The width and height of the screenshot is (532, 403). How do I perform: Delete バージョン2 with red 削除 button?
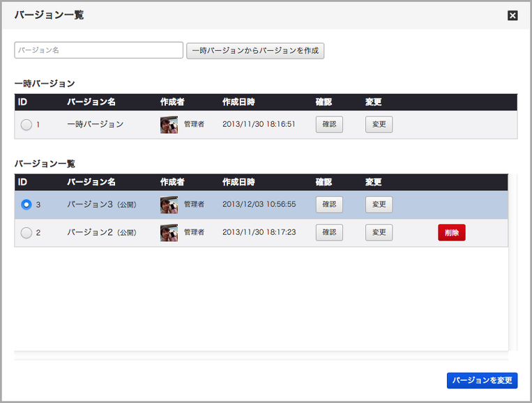[x=451, y=233]
